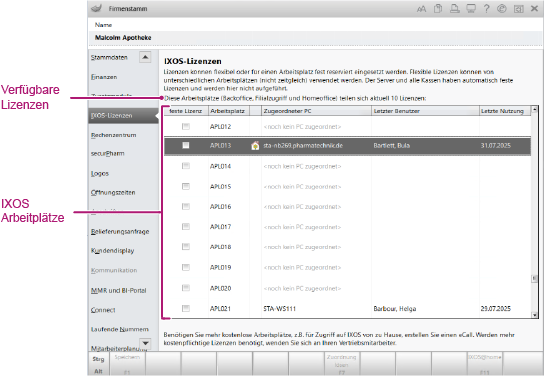Check the feste Lizenz box for APL016

click(x=186, y=206)
